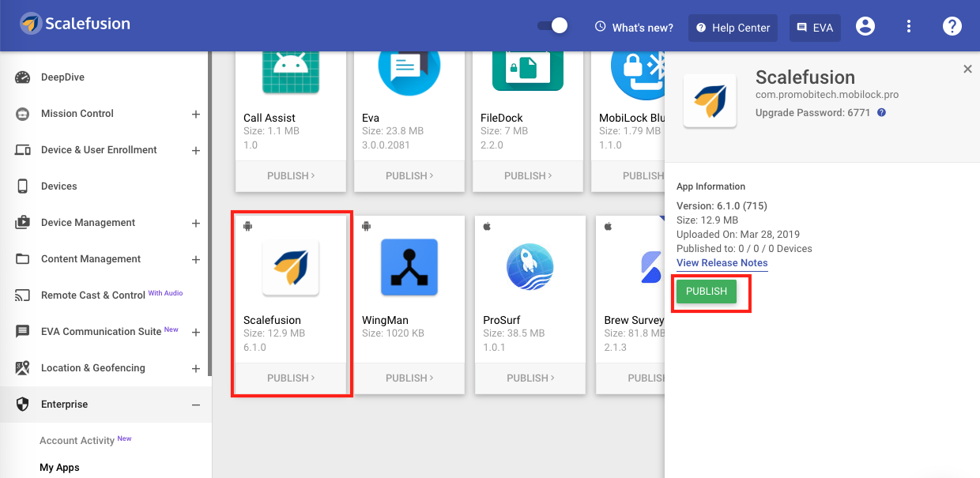Click the Upgrade Password help icon

pyautogui.click(x=881, y=113)
